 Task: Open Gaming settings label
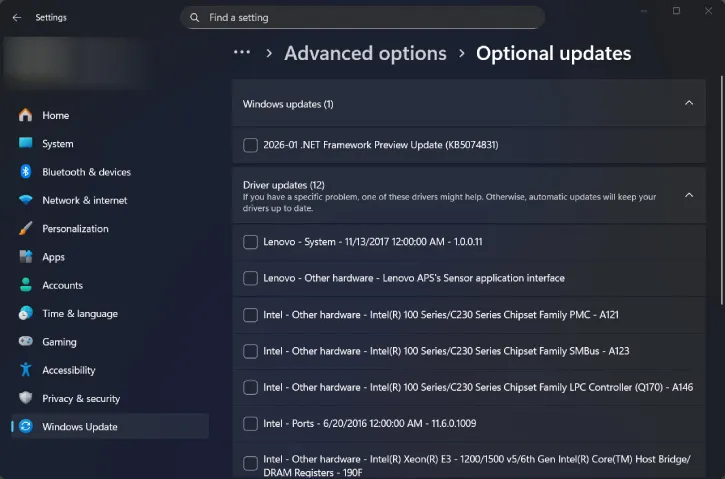coord(59,342)
